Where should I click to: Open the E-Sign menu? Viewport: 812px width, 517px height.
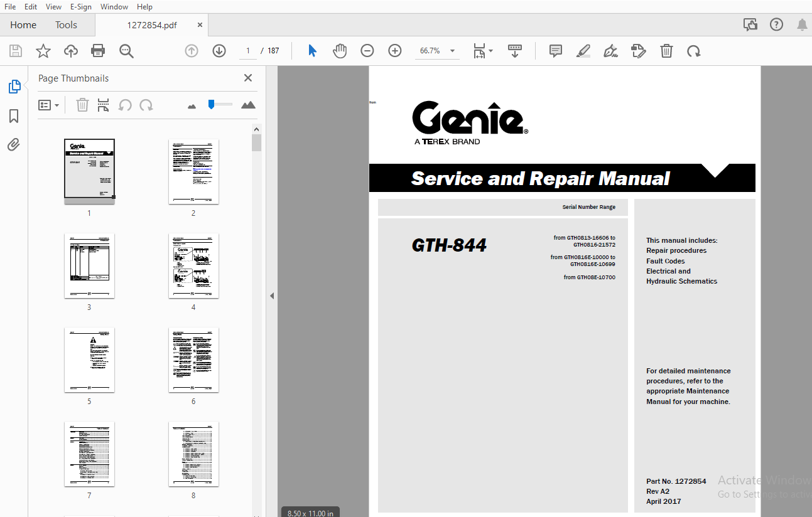click(81, 6)
